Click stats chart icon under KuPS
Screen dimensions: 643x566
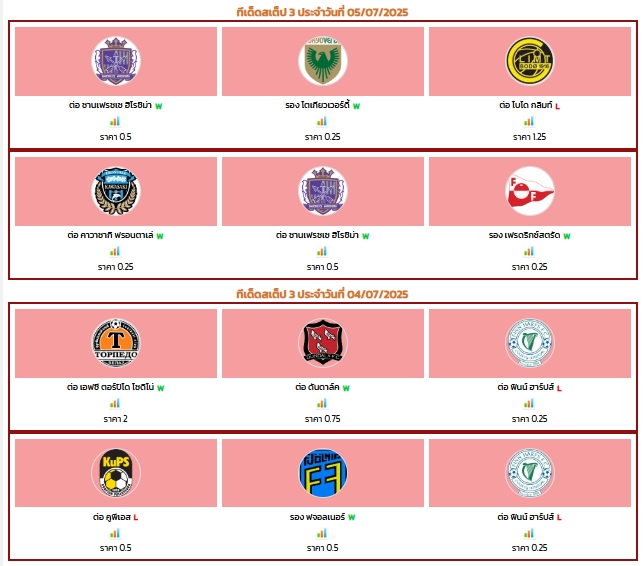[x=115, y=533]
